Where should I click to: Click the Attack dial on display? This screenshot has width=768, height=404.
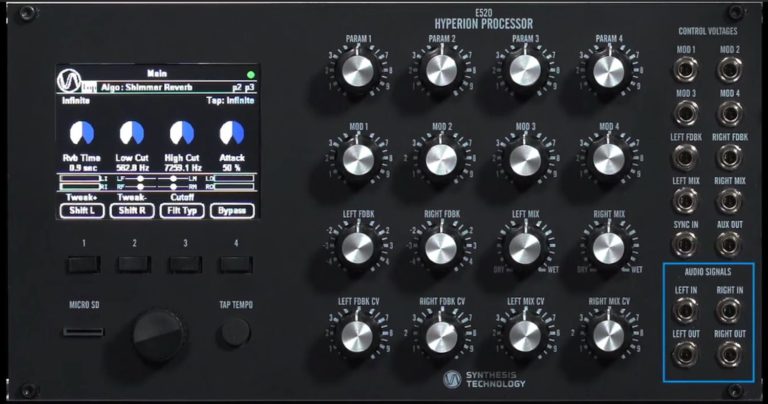[232, 133]
